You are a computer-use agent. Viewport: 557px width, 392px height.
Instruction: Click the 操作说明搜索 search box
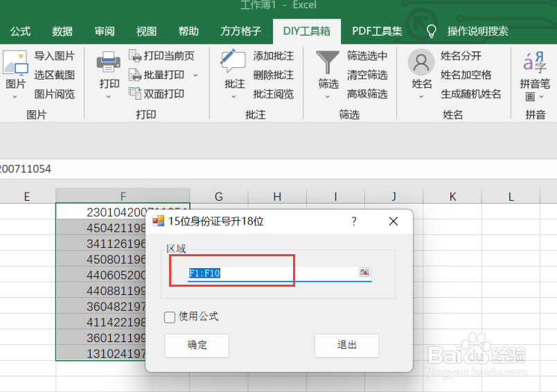tap(477, 31)
